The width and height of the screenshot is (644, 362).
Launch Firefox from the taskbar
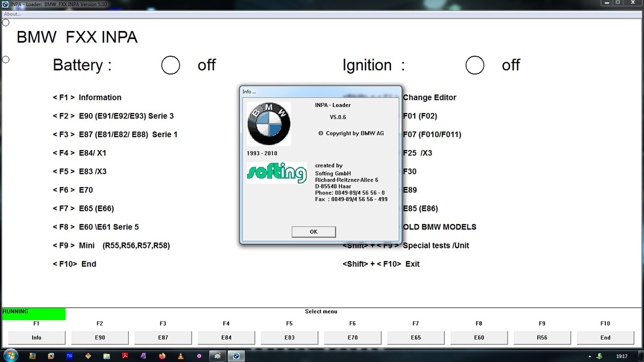[162, 356]
